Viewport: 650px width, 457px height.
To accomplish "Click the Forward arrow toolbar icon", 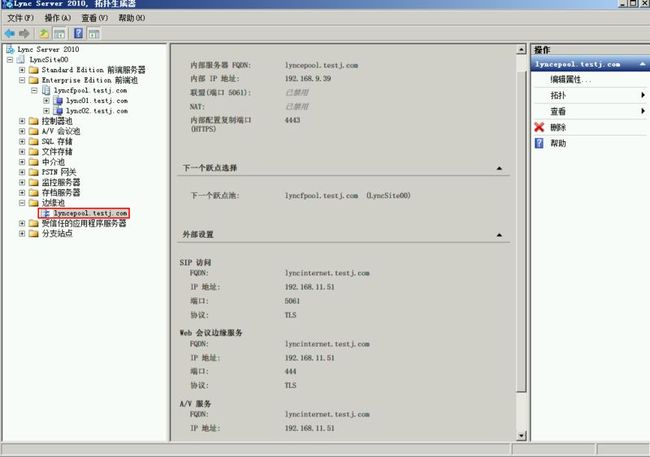I will (x=24, y=34).
